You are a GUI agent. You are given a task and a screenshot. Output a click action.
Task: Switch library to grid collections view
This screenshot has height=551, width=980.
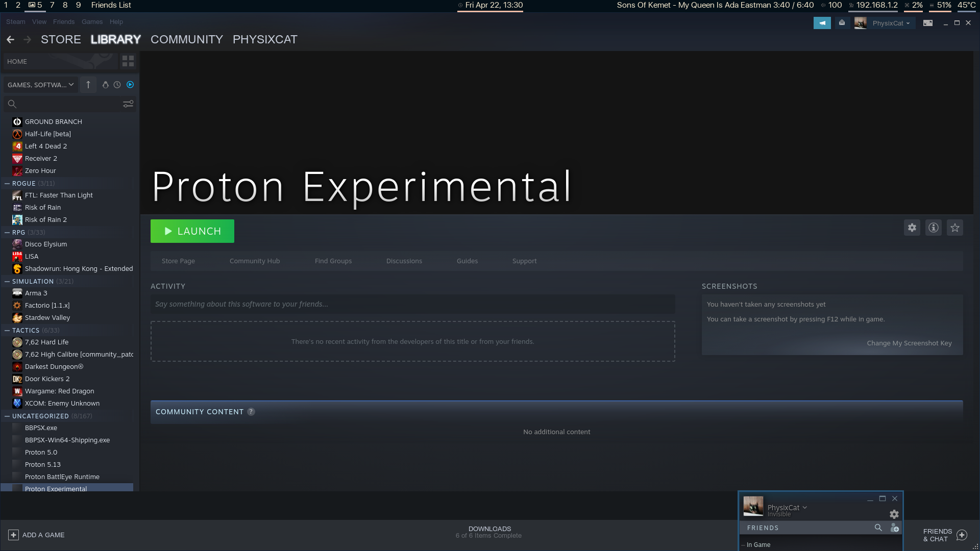(x=128, y=61)
